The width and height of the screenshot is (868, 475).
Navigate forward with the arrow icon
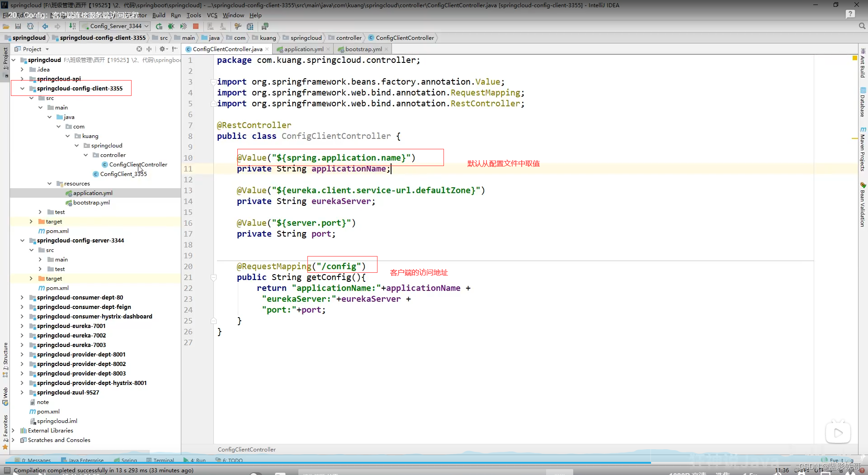tap(57, 26)
